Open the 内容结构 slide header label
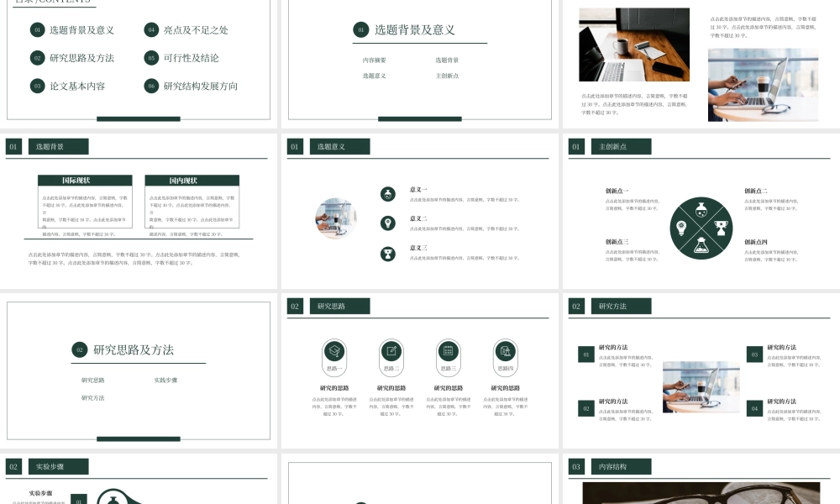The image size is (840, 504). pos(622,466)
